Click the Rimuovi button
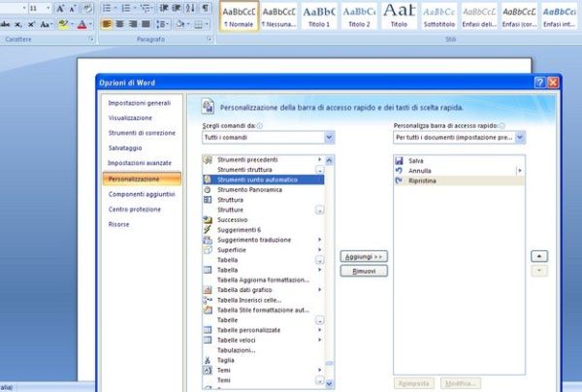 point(364,271)
